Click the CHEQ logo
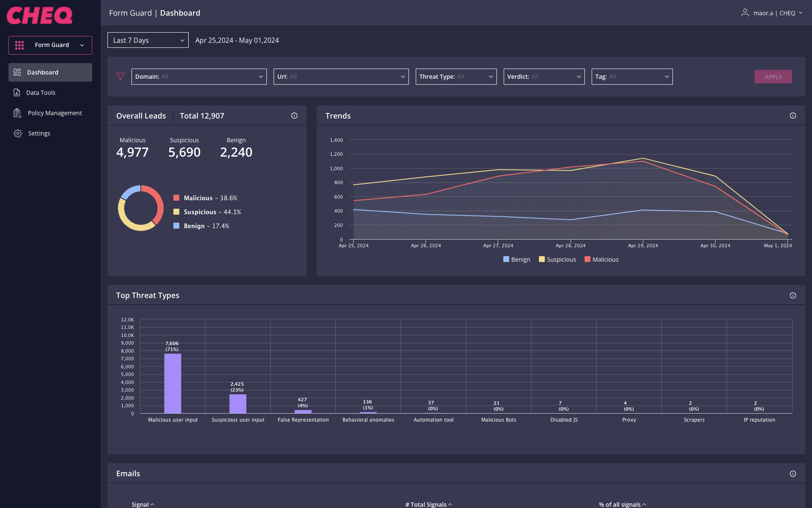The width and height of the screenshot is (812, 508). (39, 15)
